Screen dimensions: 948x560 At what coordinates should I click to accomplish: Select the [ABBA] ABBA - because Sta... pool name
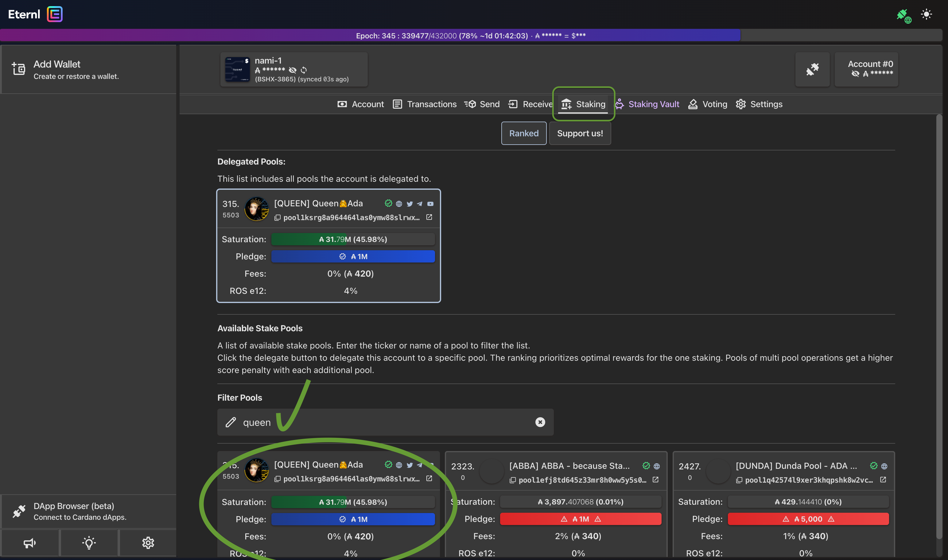569,466
